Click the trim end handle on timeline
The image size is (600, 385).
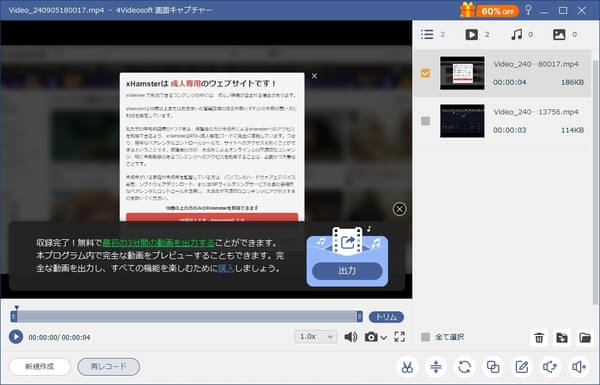click(x=359, y=316)
